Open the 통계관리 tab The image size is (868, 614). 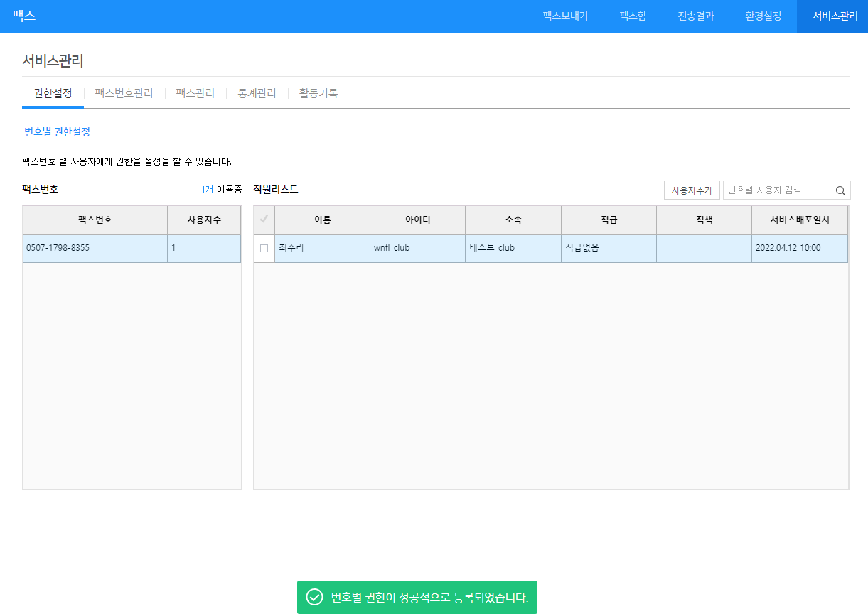point(257,93)
